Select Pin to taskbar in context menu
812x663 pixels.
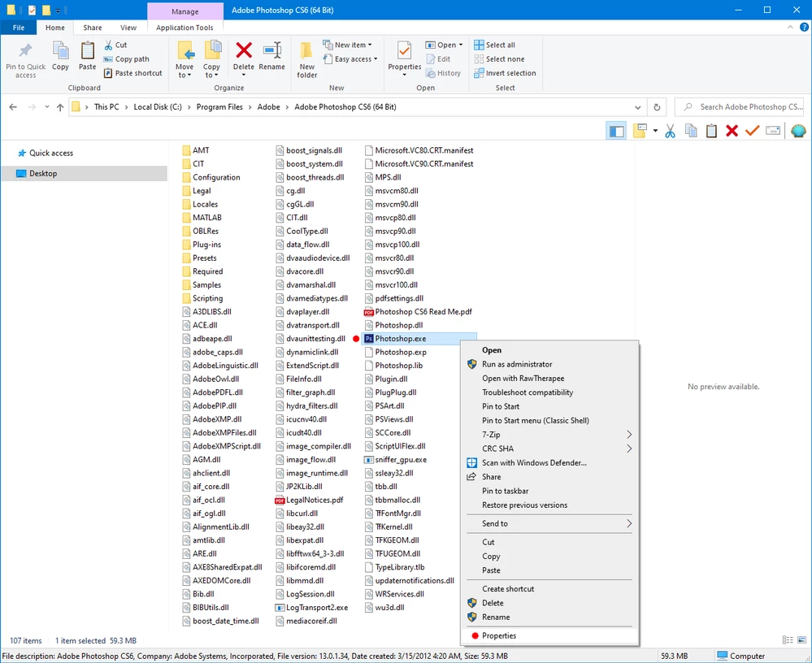point(549,491)
